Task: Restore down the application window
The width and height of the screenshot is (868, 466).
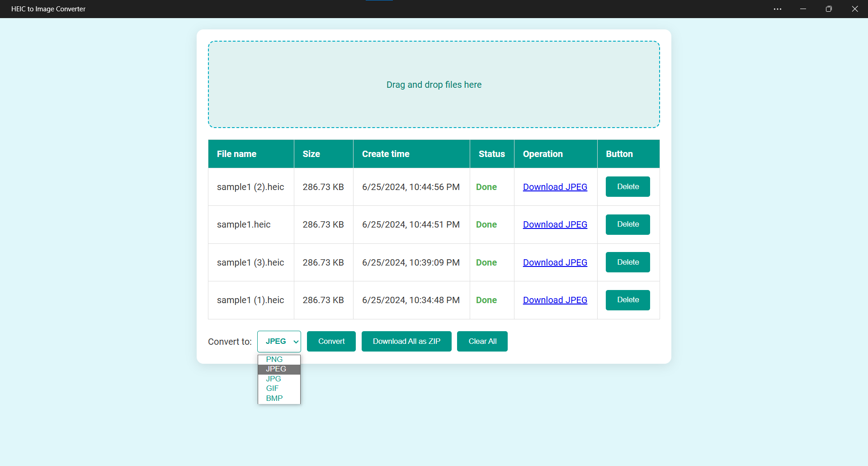Action: click(829, 9)
